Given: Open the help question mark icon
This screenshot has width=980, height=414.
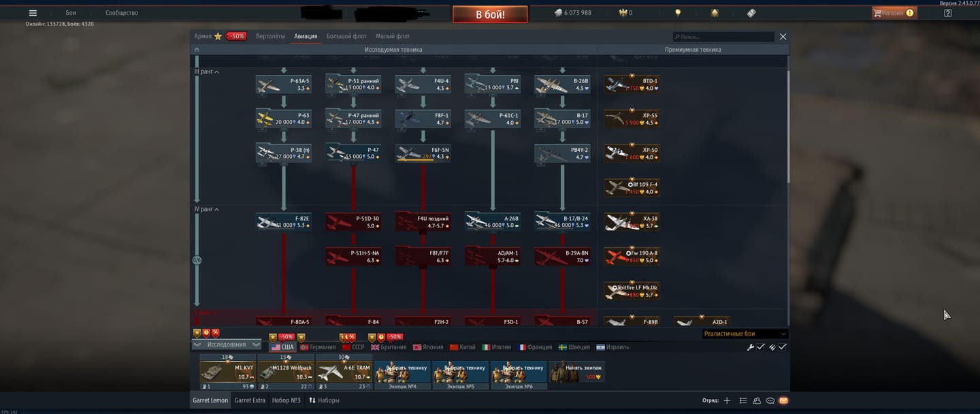Looking at the screenshot, I should (x=947, y=13).
